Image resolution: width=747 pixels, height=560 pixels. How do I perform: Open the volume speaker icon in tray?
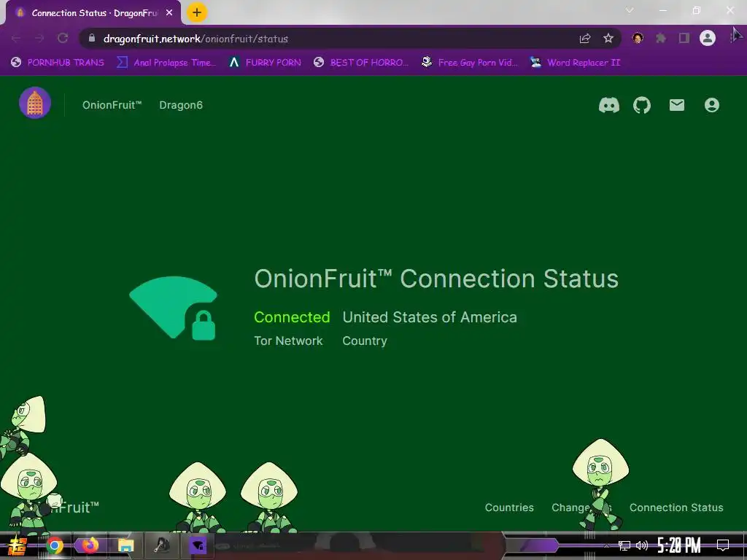[x=642, y=545]
